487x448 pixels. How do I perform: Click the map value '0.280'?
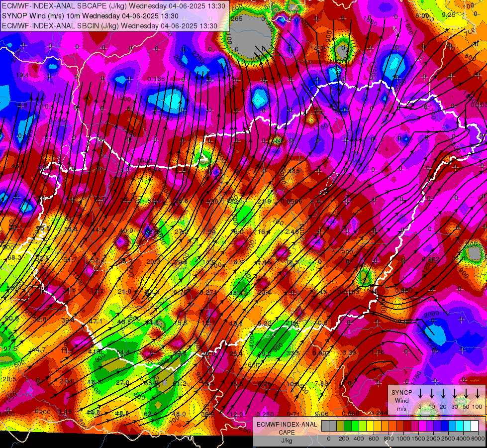[266, 414]
